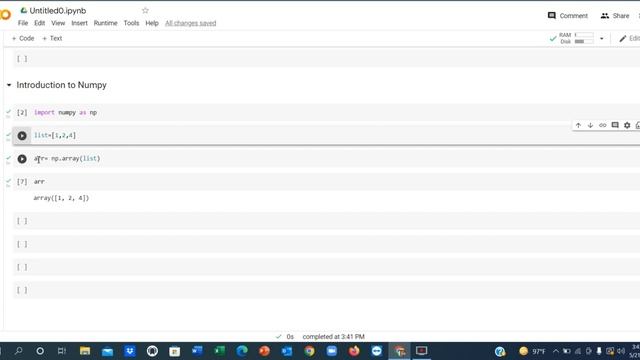Add a new Text cell

point(52,38)
